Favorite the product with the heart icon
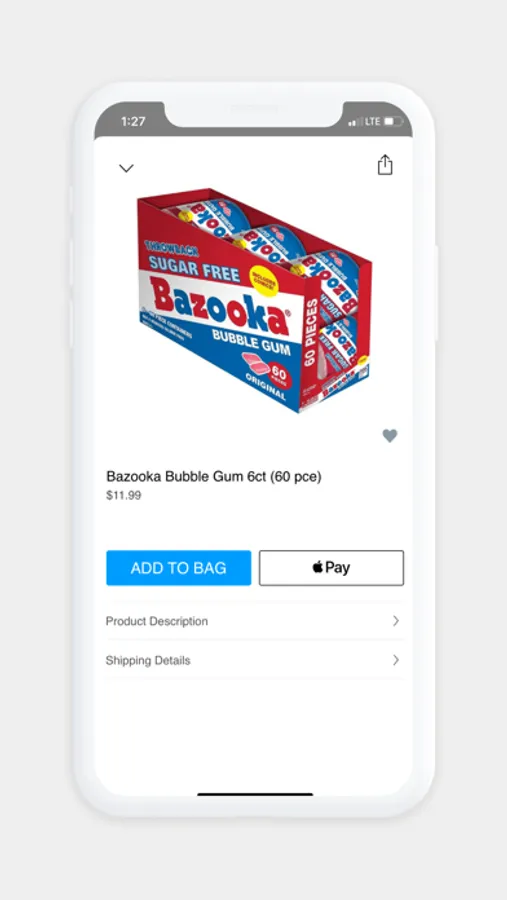 tap(390, 436)
